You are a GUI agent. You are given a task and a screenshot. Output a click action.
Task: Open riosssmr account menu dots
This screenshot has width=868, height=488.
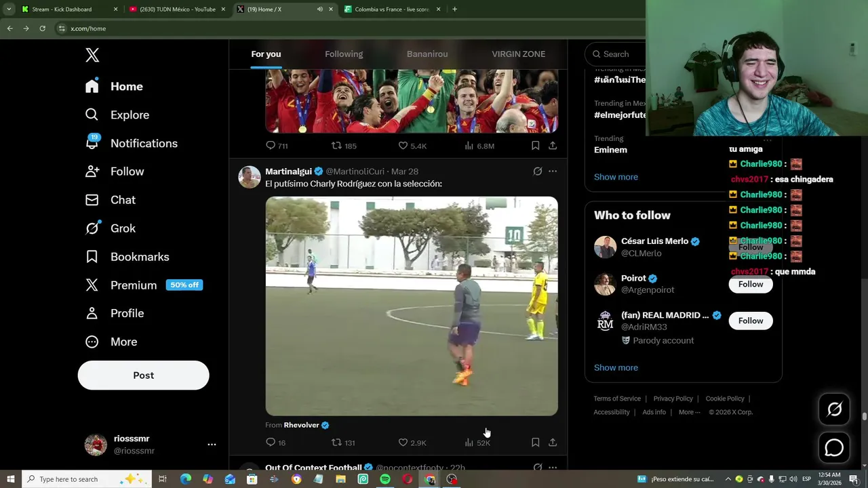click(x=212, y=445)
